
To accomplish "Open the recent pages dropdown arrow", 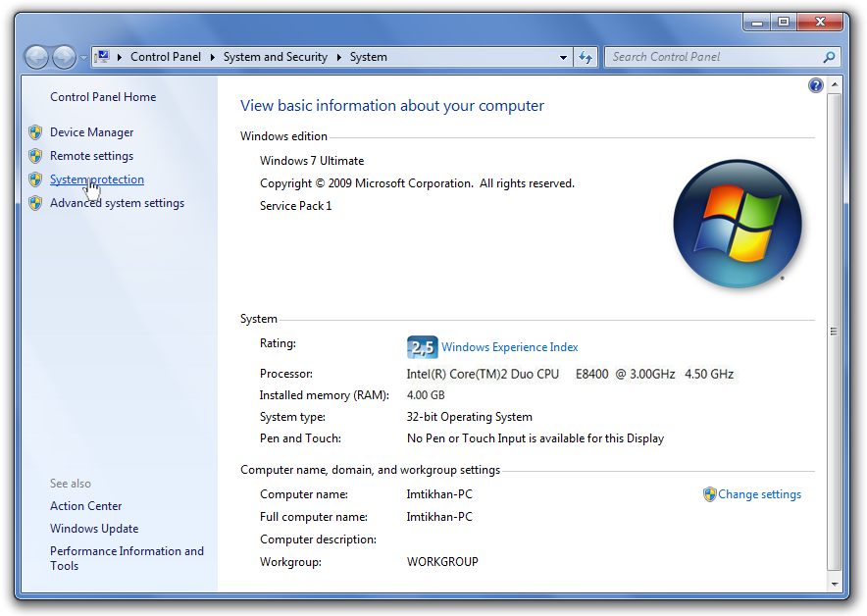I will 83,58.
